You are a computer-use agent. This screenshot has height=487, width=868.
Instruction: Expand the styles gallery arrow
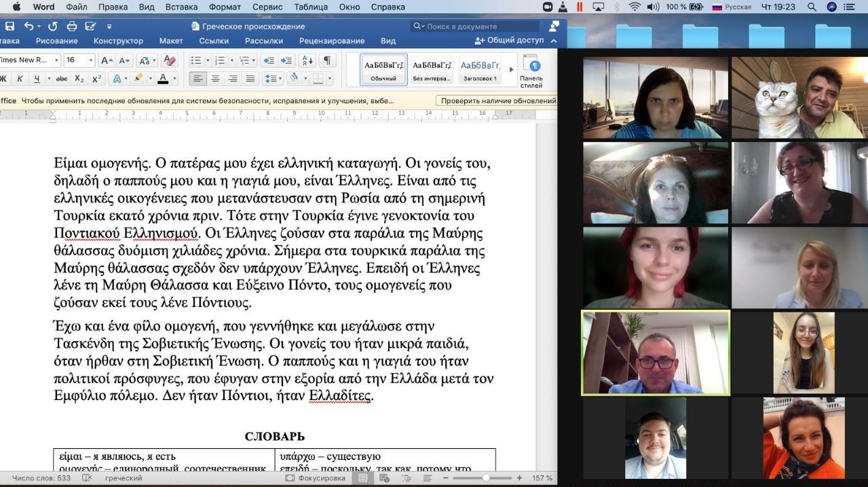[511, 71]
